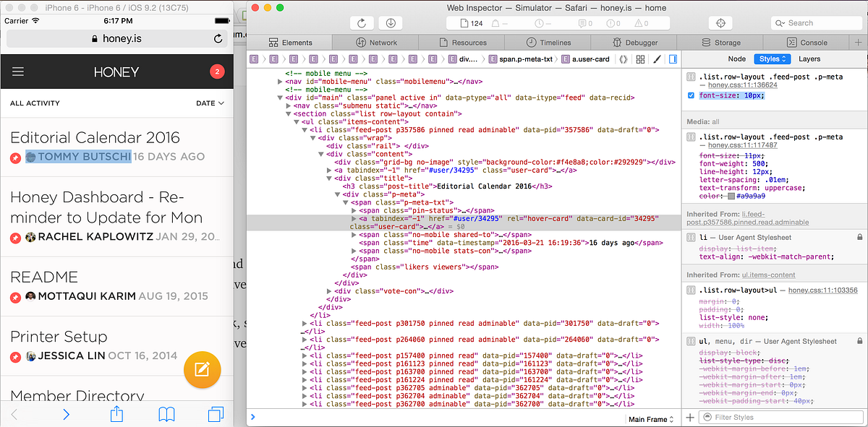Select span.p-meta-txt breadcrumb item
The image size is (868, 427).
tap(519, 59)
